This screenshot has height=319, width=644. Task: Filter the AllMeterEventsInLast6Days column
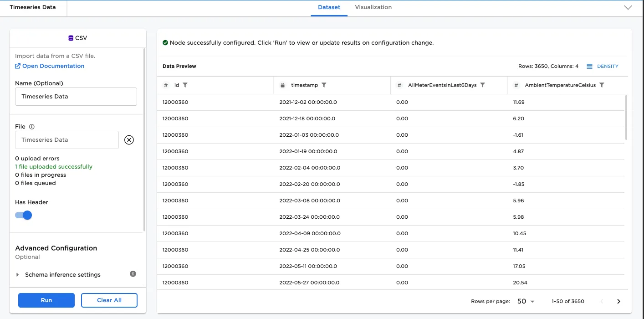pos(483,85)
